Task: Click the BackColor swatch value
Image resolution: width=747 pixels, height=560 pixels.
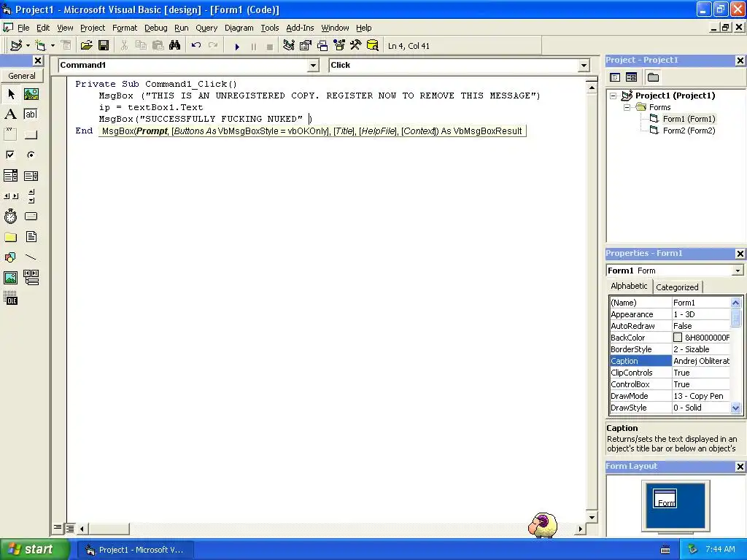Action: [x=678, y=338]
